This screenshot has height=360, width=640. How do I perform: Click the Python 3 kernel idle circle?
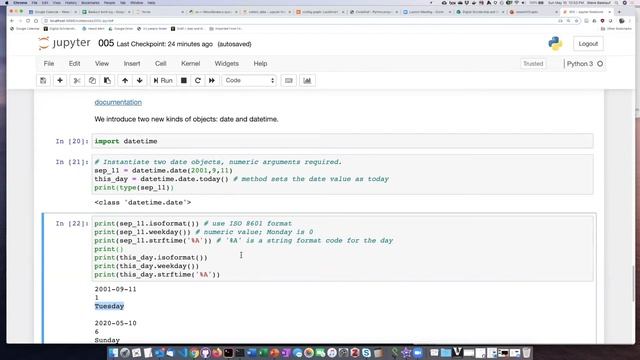point(600,64)
